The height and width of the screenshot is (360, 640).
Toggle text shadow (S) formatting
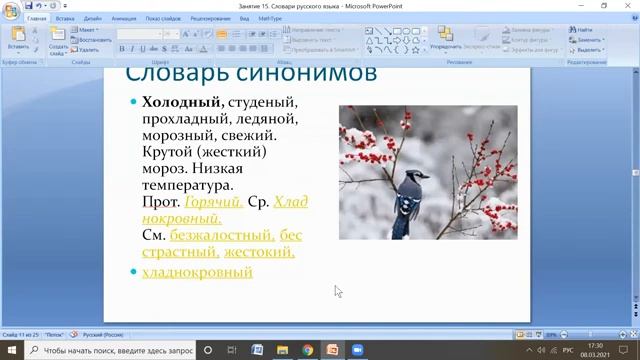pos(164,49)
